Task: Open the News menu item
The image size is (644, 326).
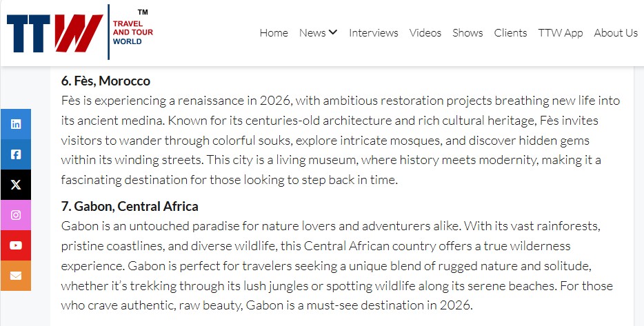Action: coord(312,32)
